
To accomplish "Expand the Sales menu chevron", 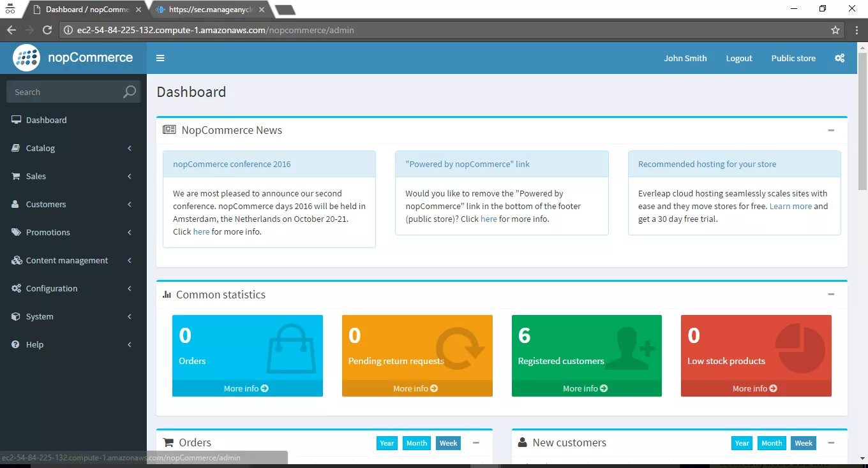I will (x=130, y=176).
